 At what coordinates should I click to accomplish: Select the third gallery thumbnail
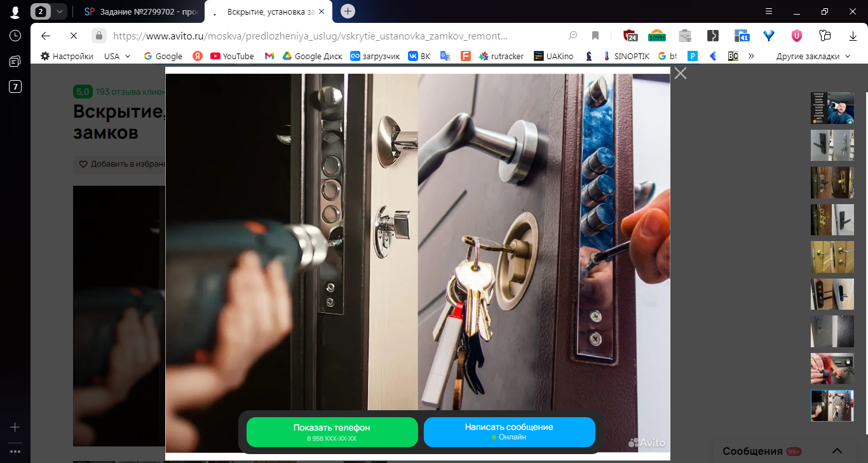click(x=832, y=182)
